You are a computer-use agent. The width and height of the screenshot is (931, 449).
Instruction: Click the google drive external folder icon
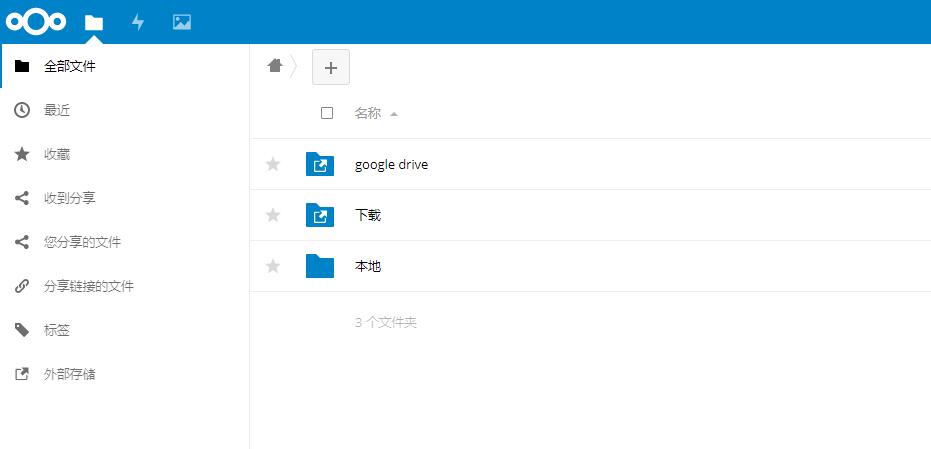(x=320, y=164)
